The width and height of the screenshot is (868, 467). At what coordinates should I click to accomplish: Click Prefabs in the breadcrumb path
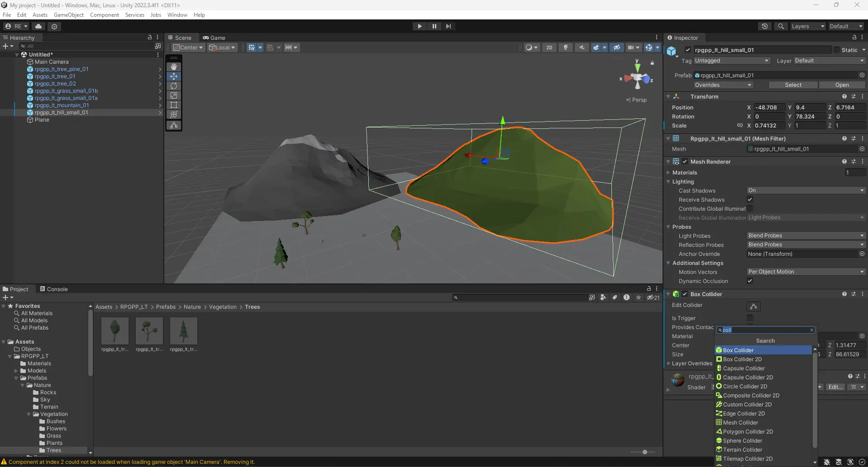(166, 307)
